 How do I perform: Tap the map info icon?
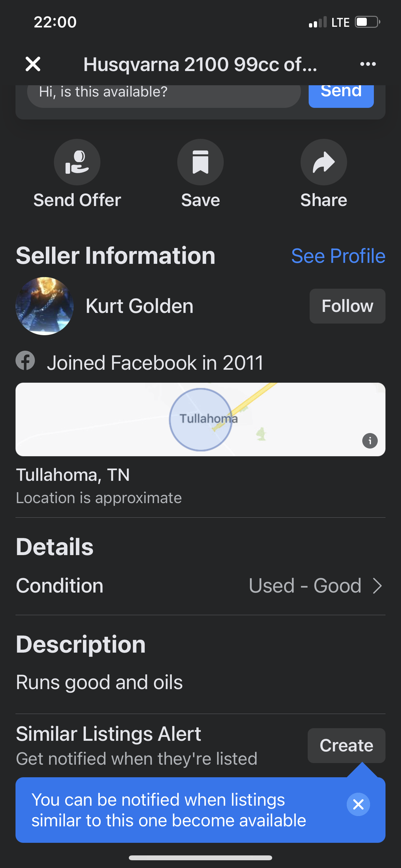click(370, 440)
